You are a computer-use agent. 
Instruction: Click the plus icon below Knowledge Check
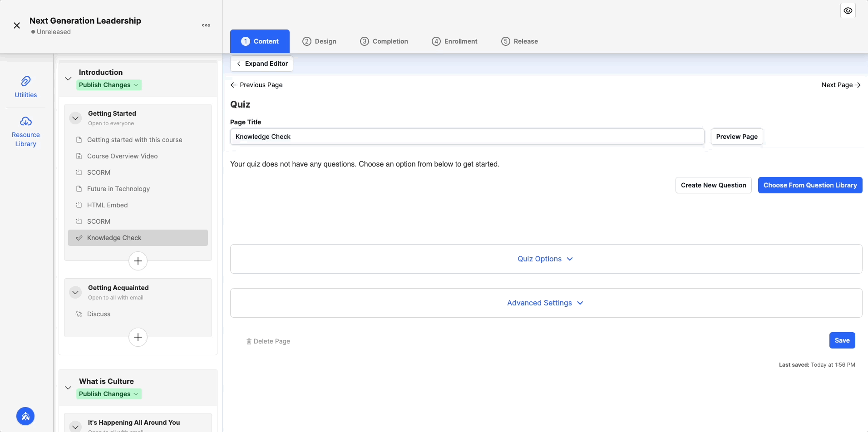point(138,261)
